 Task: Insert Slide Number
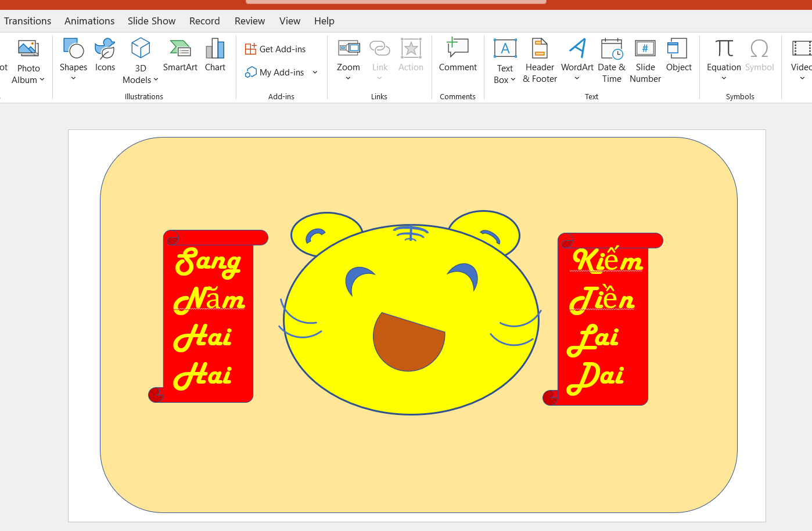tap(645, 60)
